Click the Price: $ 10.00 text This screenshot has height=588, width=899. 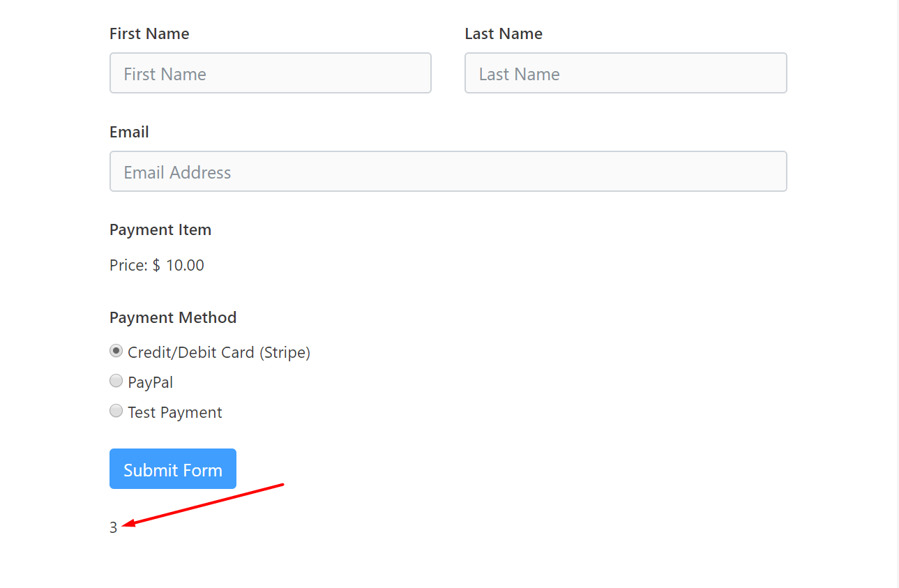pyautogui.click(x=156, y=265)
